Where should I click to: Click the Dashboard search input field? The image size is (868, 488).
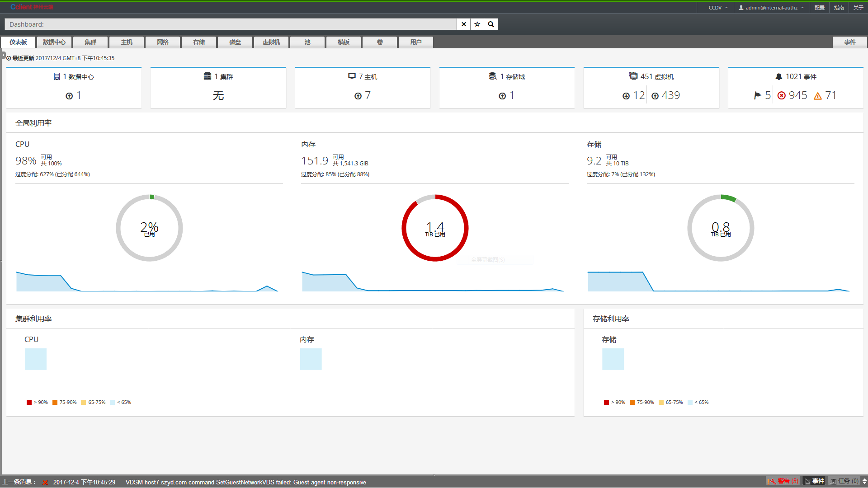pos(231,24)
